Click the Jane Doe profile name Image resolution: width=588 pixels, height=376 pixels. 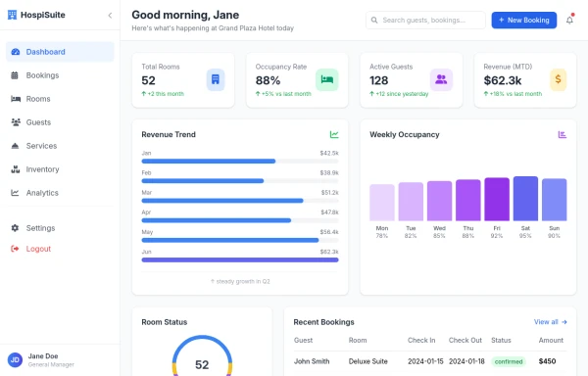coord(43,356)
